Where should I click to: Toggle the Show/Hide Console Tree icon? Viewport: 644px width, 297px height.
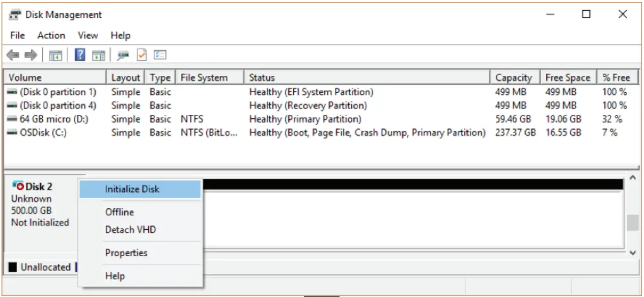pyautogui.click(x=56, y=55)
